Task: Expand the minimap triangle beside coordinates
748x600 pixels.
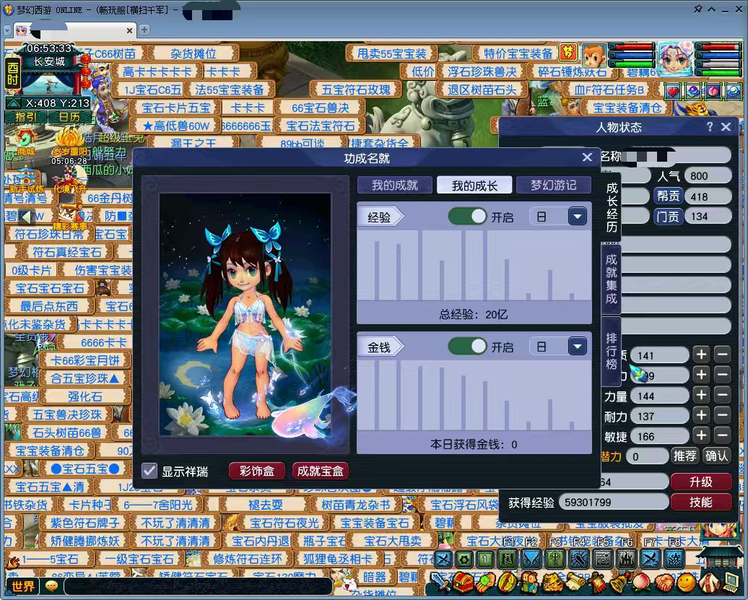Action: point(13,103)
